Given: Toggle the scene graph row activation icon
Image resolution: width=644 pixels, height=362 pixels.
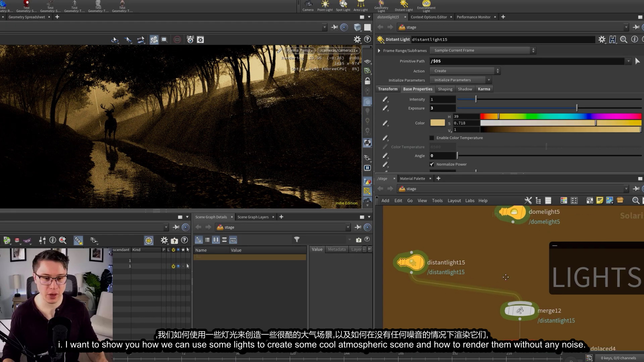Looking at the screenshot, I should pyautogui.click(x=173, y=266).
